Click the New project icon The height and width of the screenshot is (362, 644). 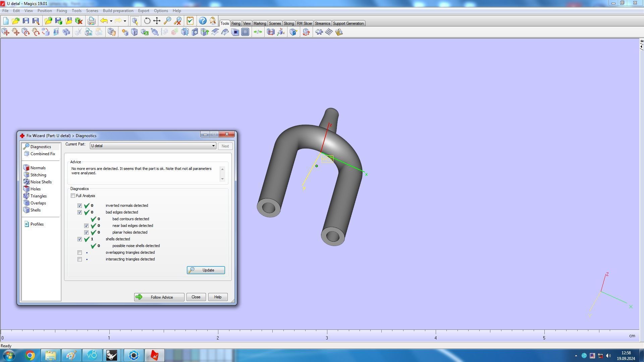(x=6, y=21)
